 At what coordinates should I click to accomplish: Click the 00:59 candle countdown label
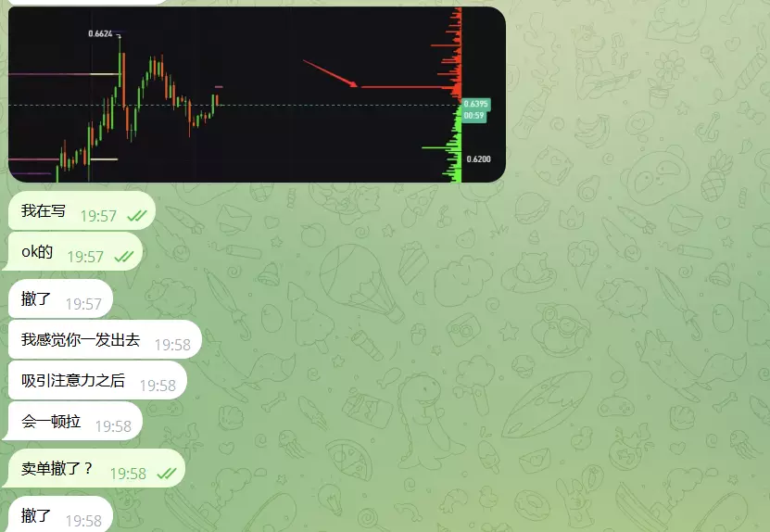pyautogui.click(x=473, y=116)
